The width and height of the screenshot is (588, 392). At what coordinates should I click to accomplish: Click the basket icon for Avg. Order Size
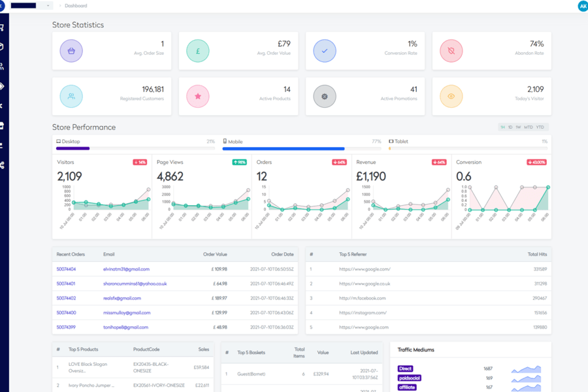coord(71,51)
